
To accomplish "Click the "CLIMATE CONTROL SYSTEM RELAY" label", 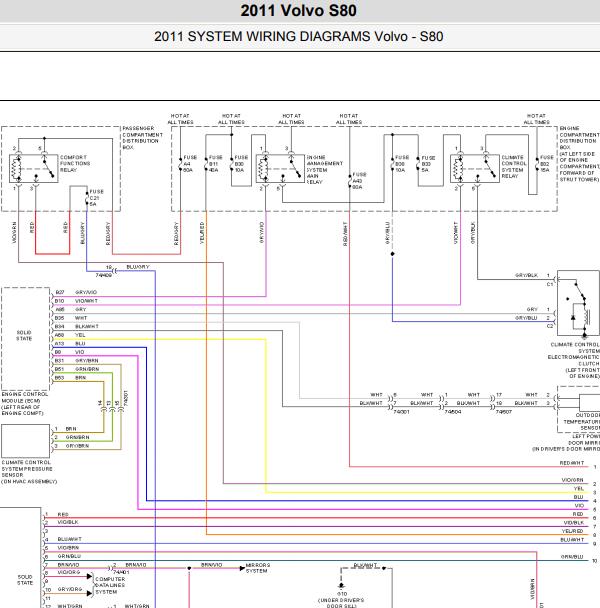I will pyautogui.click(x=514, y=167).
